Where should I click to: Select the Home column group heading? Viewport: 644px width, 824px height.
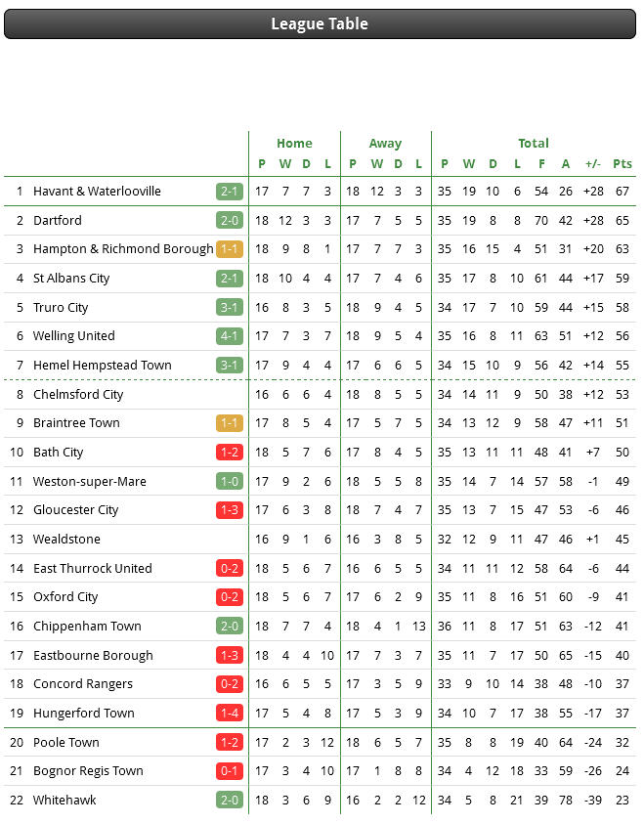(294, 143)
